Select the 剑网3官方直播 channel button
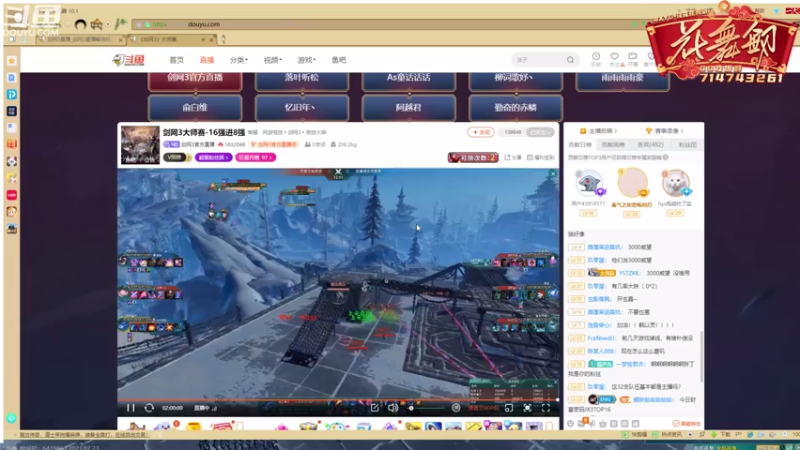This screenshot has height=450, width=800. coord(195,80)
